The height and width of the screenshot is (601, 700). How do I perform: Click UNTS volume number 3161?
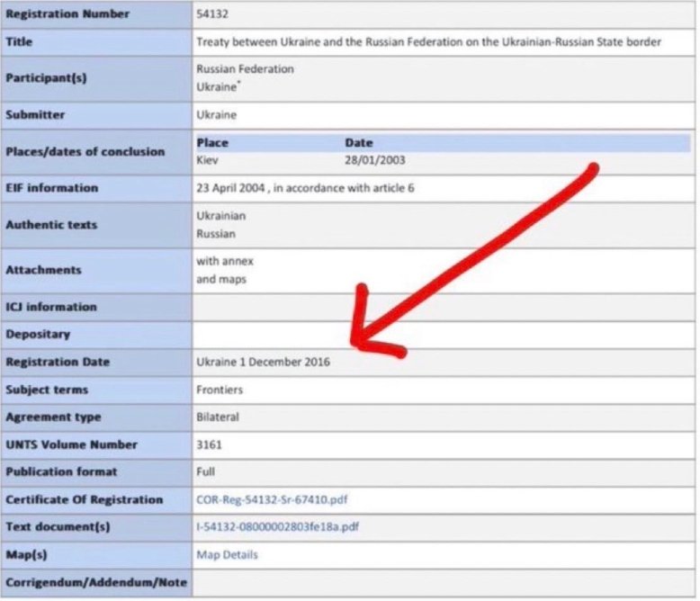[209, 444]
